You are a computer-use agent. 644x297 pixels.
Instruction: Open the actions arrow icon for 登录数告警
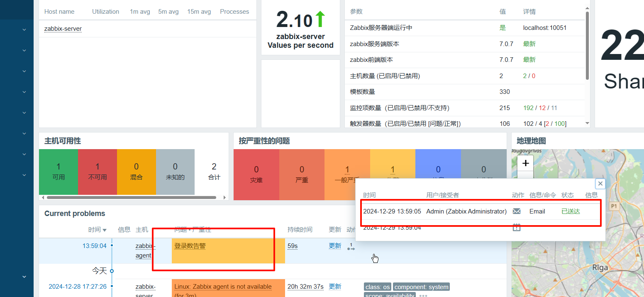[351, 246]
